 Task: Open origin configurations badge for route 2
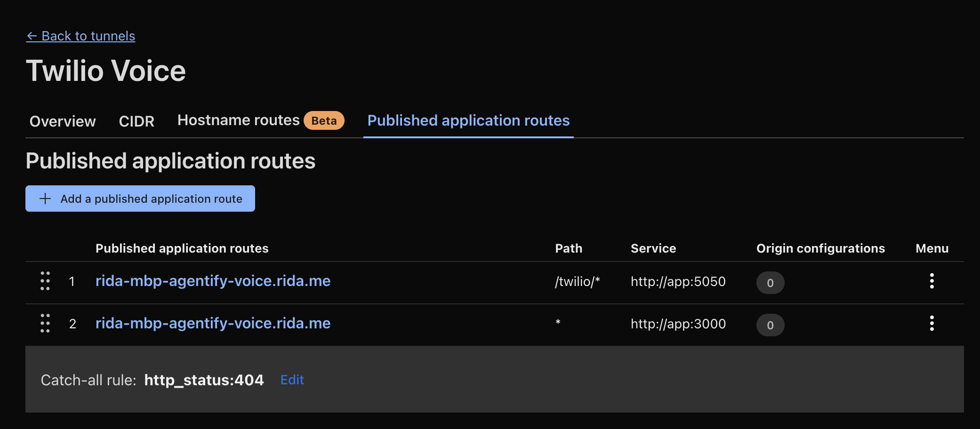click(x=770, y=325)
